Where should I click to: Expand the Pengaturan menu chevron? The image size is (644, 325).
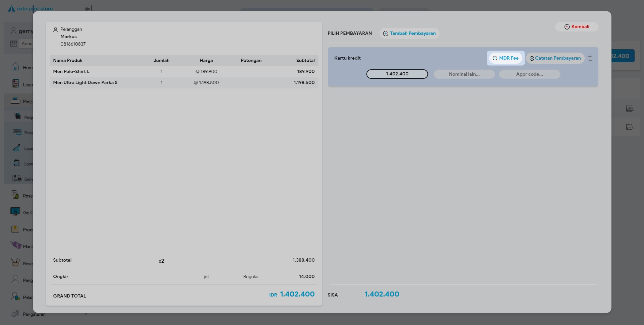[86, 314]
